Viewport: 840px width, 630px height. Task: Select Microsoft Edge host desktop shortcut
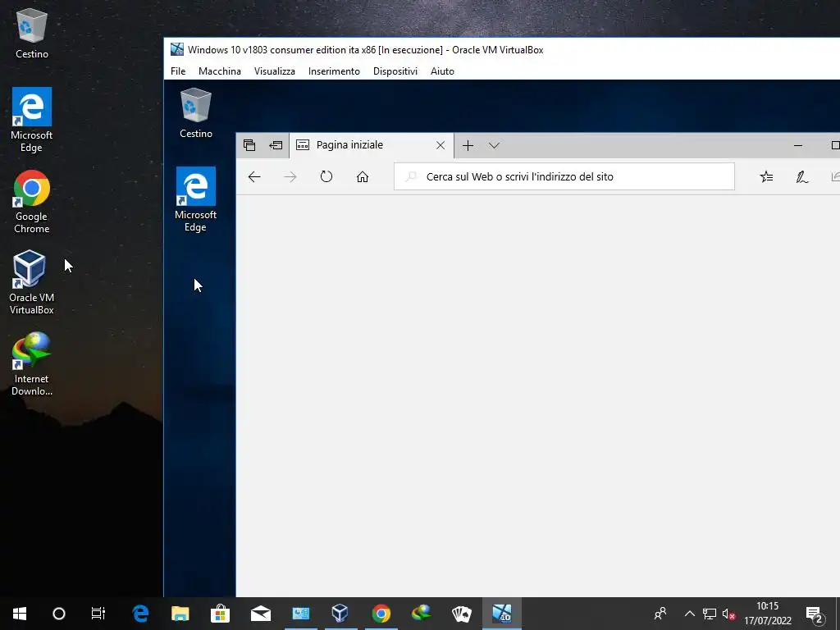[32, 120]
